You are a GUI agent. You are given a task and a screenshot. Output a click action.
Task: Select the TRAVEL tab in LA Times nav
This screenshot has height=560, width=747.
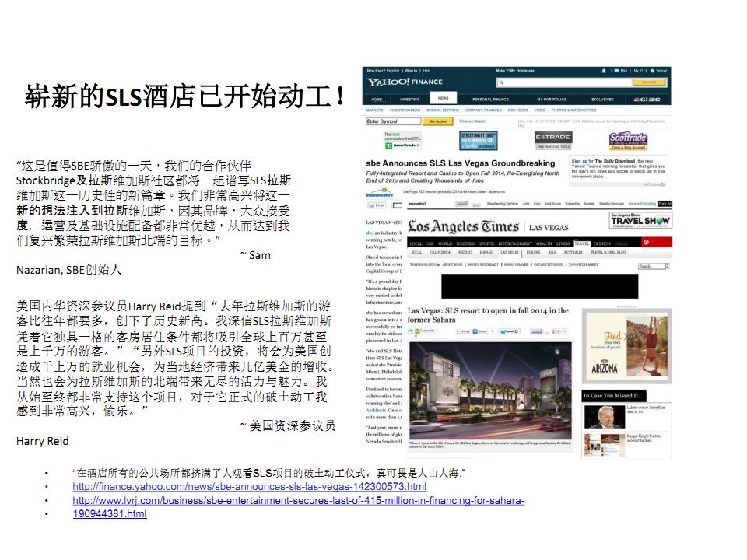581,243
